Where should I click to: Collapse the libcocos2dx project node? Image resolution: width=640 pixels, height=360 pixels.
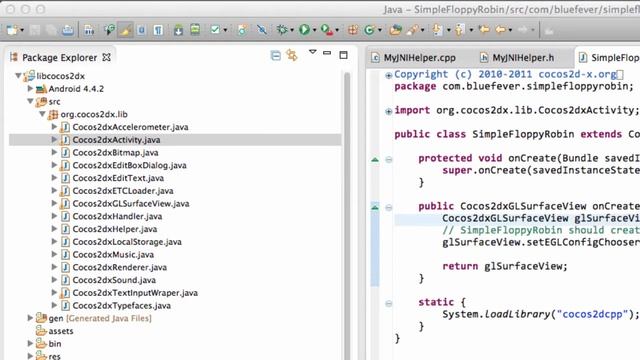pos(18,76)
